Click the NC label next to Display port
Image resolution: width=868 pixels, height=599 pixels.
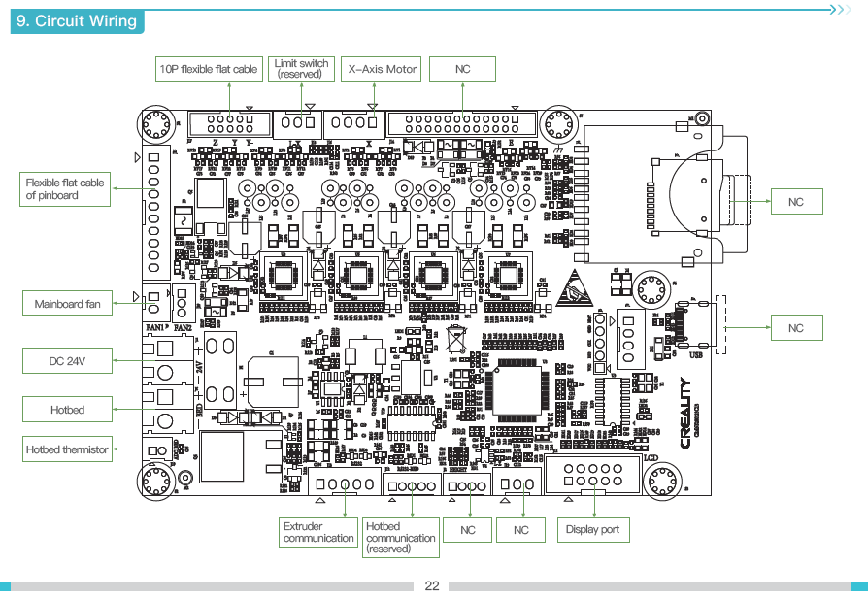point(521,530)
